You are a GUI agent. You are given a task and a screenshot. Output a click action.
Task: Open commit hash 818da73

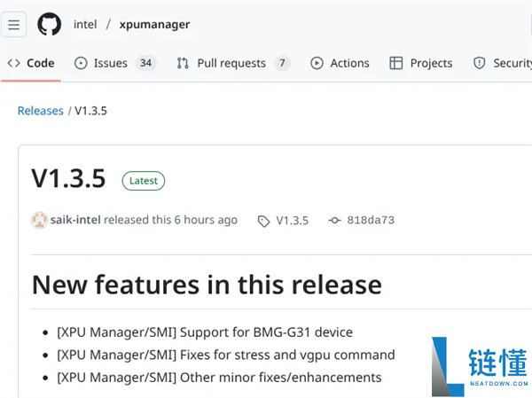[x=371, y=220]
